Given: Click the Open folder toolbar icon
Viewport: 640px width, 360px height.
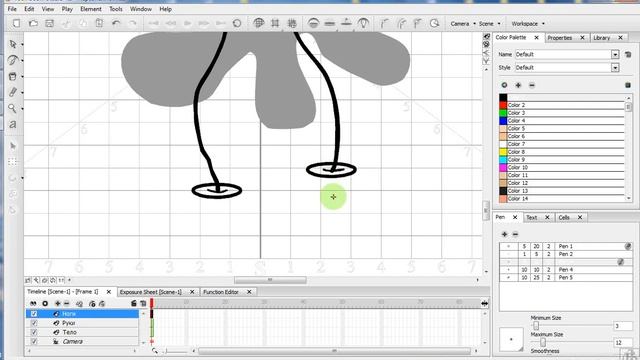Looking at the screenshot, I should 33,24.
